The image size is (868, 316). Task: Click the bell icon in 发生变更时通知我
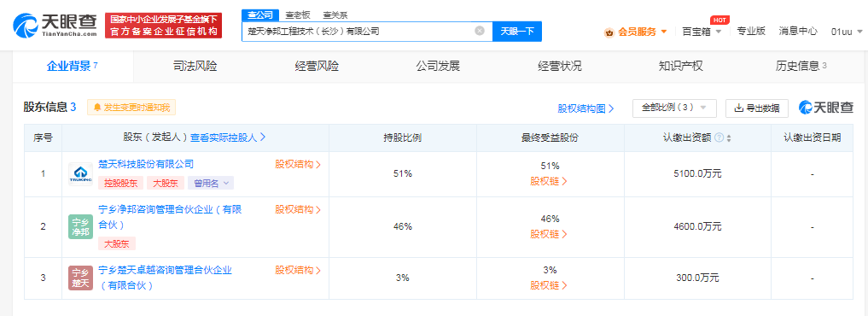(97, 108)
